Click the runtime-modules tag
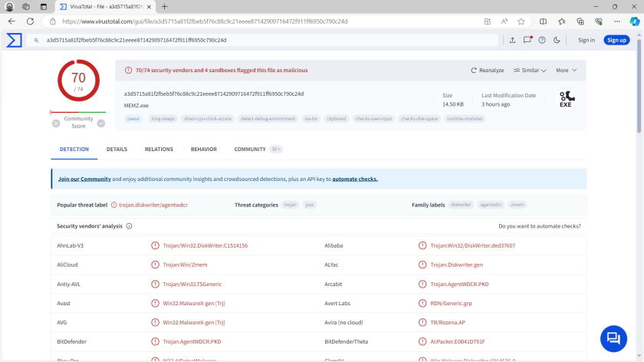This screenshot has height=362, width=644. 465,119
